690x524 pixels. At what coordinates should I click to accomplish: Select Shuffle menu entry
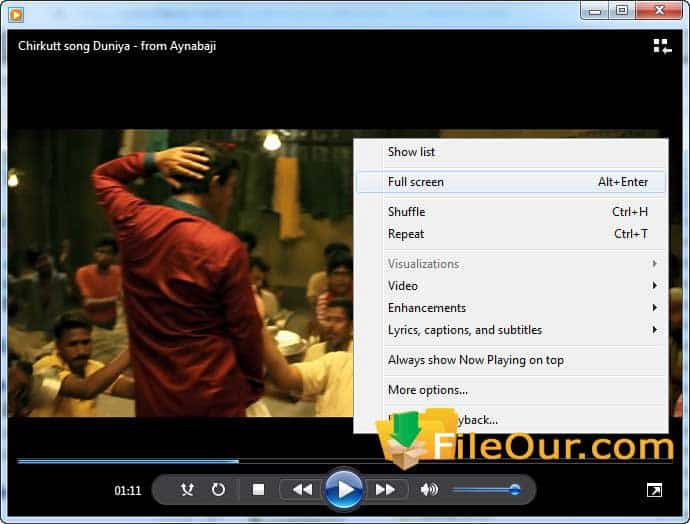pyautogui.click(x=406, y=212)
